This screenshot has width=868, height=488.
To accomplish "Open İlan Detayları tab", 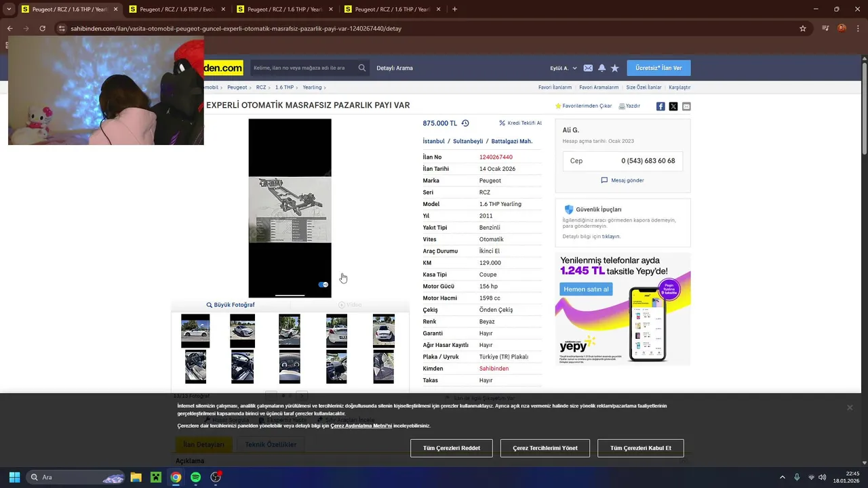I will (x=203, y=445).
